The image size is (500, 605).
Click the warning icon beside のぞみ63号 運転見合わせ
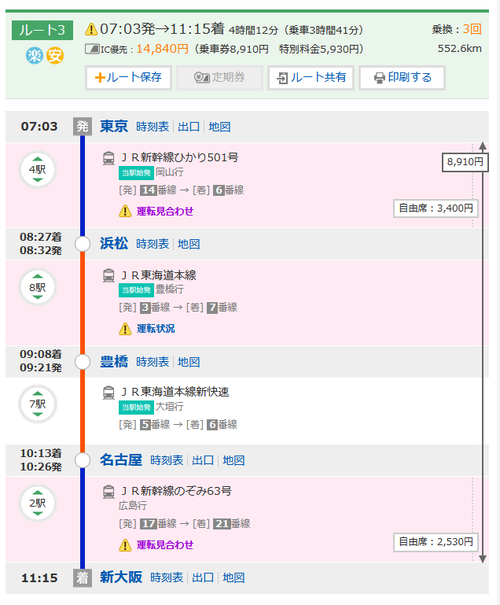click(125, 545)
